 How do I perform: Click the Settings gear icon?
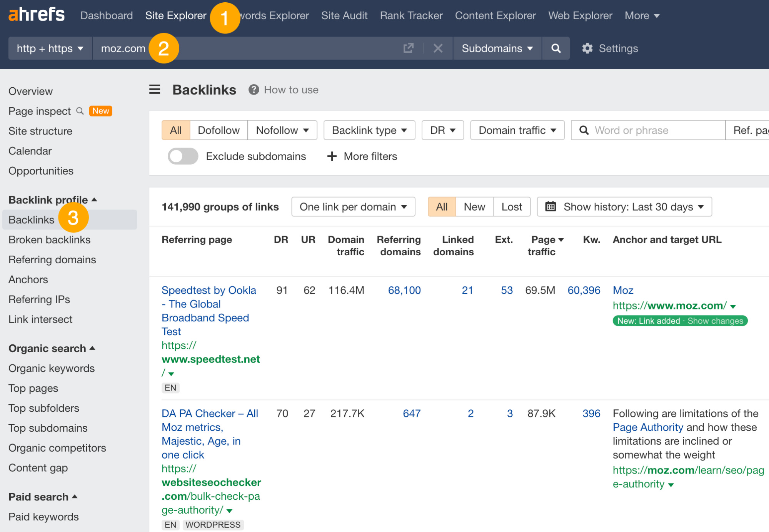pos(587,48)
